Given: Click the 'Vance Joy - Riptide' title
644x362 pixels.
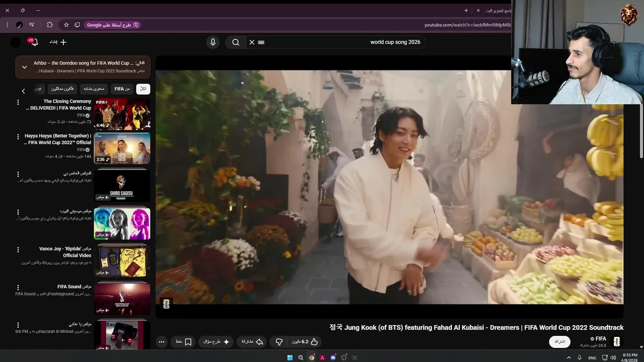Looking at the screenshot, I should [65, 252].
